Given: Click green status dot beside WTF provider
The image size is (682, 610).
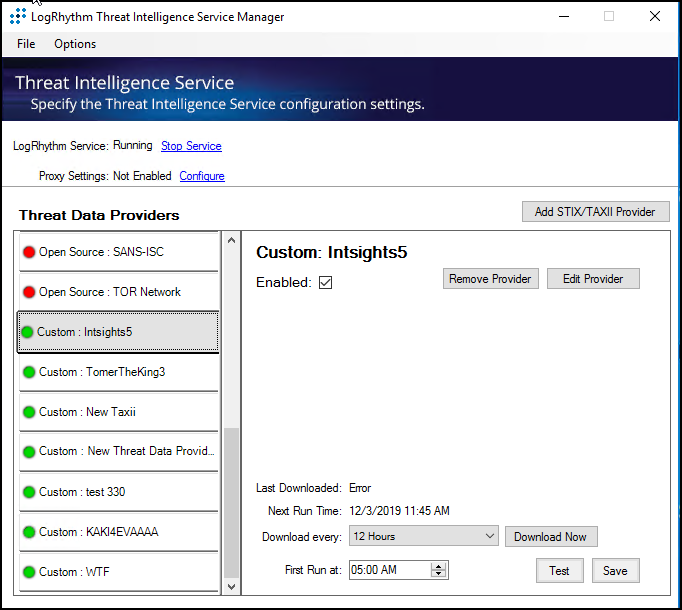Looking at the screenshot, I should coord(29,572).
